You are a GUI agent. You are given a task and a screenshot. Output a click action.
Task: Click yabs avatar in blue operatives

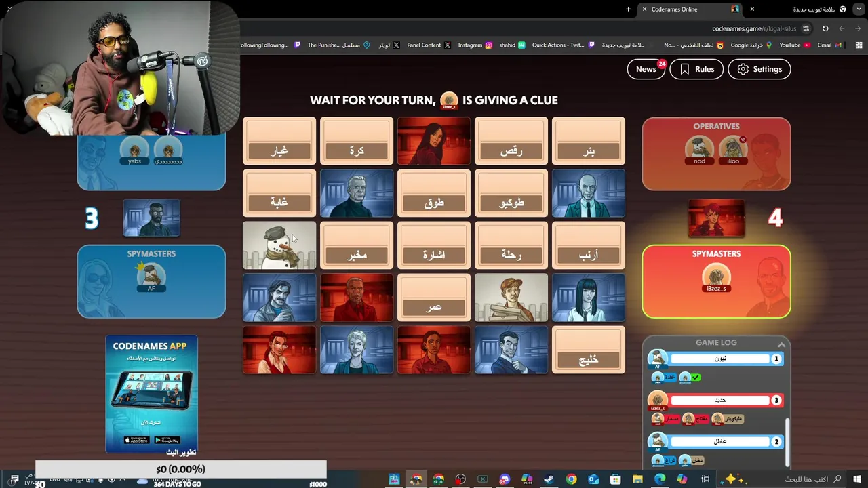click(x=134, y=150)
